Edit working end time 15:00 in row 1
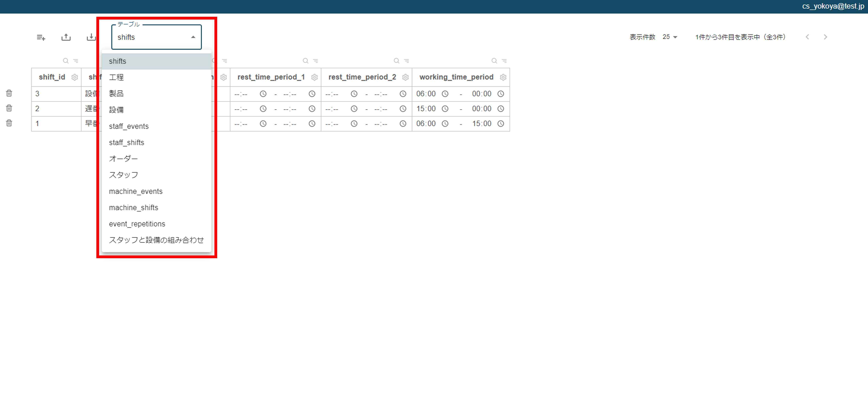 482,123
